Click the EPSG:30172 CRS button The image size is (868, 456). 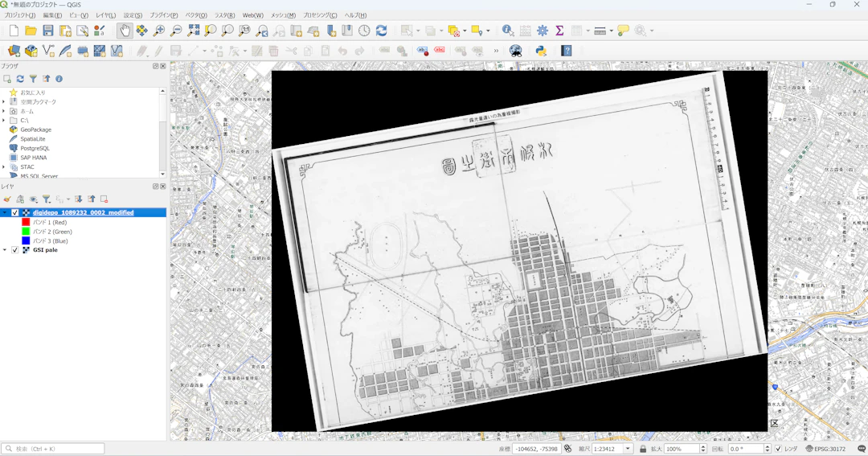pos(825,449)
